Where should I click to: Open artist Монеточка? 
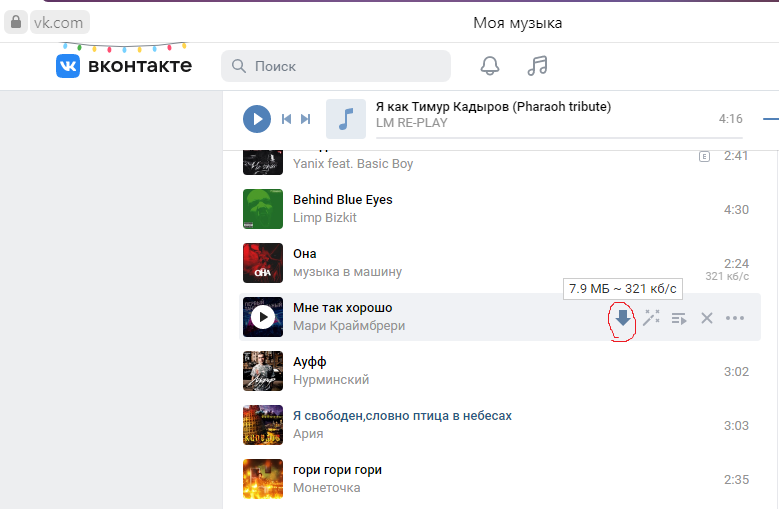(326, 488)
